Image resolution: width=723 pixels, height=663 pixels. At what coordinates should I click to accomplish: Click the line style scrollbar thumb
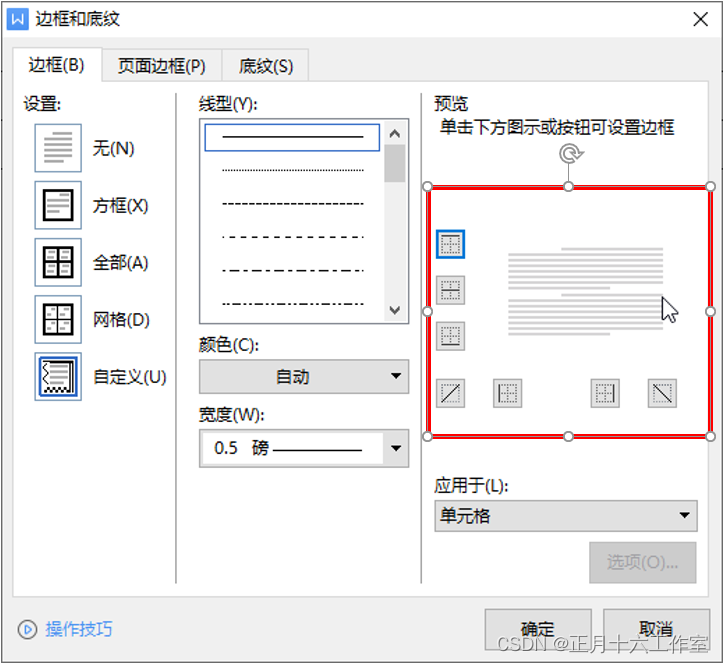395,163
